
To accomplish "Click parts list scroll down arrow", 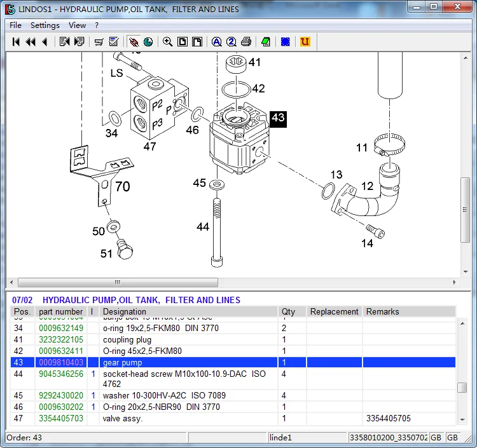I will click(x=462, y=421).
